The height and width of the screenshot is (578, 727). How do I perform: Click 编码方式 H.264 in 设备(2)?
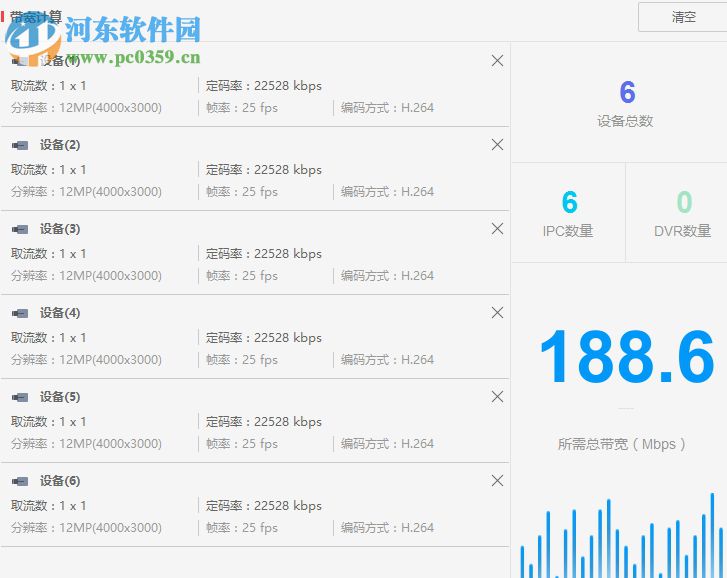point(388,192)
